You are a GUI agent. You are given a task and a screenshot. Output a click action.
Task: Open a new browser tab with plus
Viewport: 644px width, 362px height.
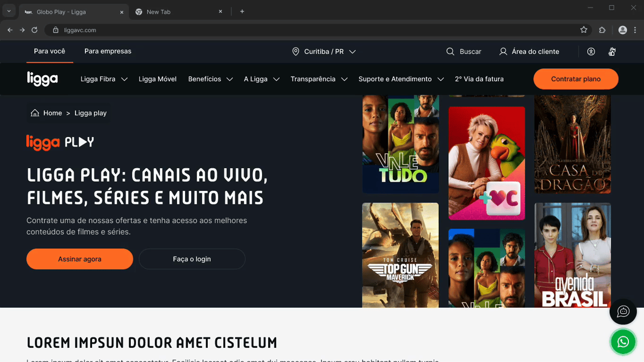[x=242, y=12]
